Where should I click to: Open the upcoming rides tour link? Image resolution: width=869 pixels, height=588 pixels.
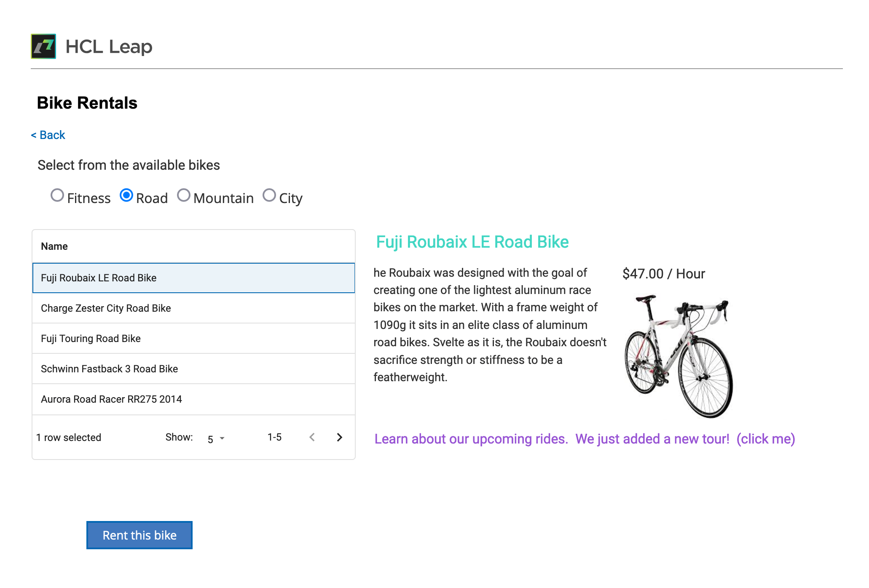585,439
